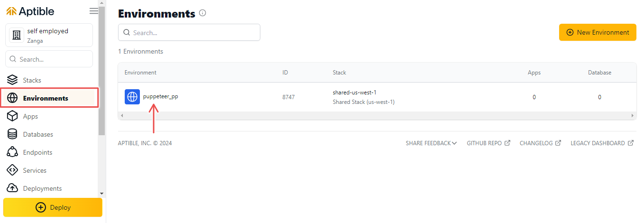Click the horizontal table scrollbar track
The width and height of the screenshot is (644, 223).
tap(377, 116)
